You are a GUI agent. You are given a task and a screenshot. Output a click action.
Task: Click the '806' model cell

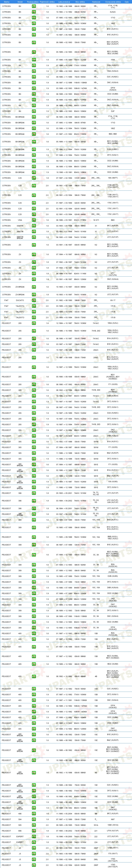(x=20, y=831)
